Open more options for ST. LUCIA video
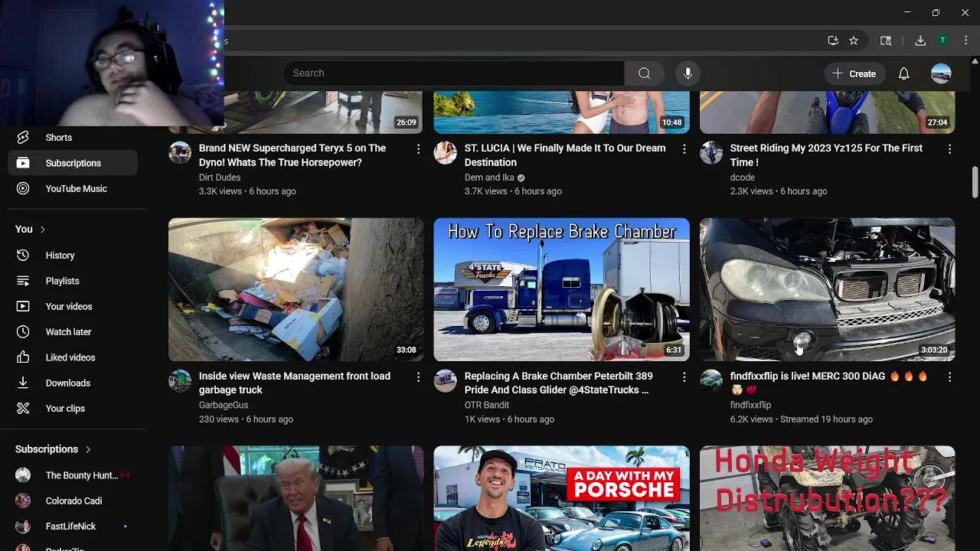The height and width of the screenshot is (551, 980). click(x=684, y=149)
